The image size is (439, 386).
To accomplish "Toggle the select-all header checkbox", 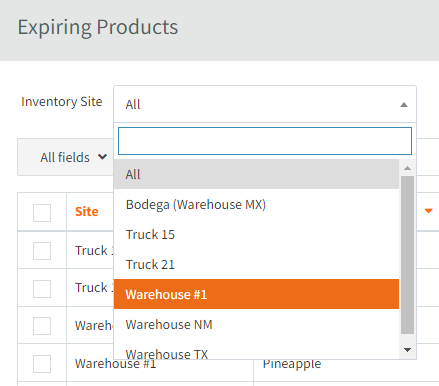I will coord(42,213).
